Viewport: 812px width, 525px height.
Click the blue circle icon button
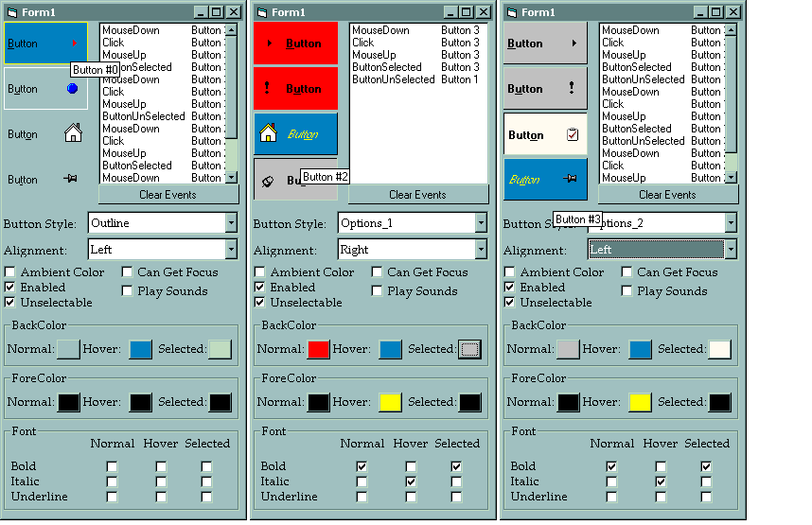[45, 89]
